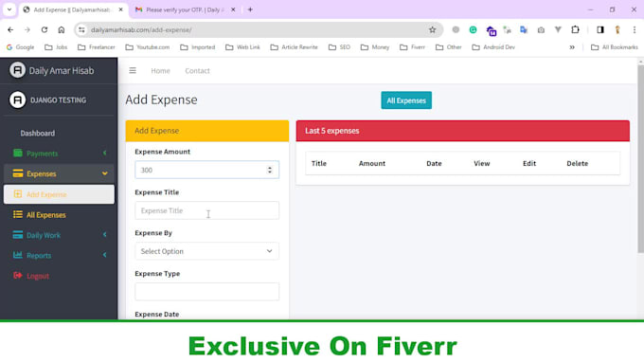
Task: Collapse the Expenses menu chevron
Action: point(105,173)
